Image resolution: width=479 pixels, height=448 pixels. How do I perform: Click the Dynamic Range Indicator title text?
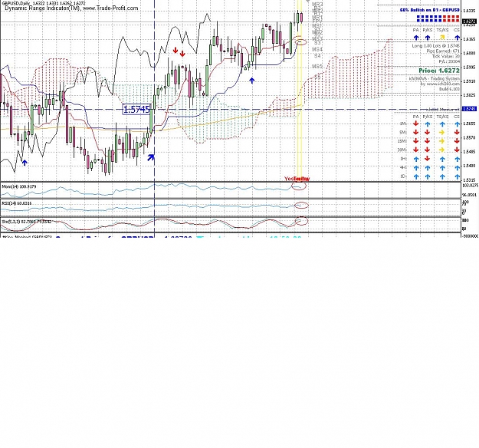point(71,8)
